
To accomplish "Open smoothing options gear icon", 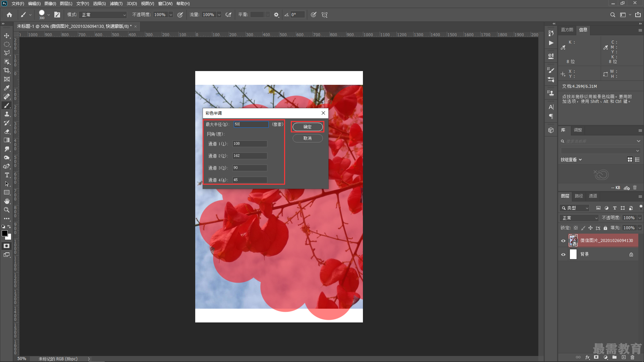I will (x=276, y=15).
